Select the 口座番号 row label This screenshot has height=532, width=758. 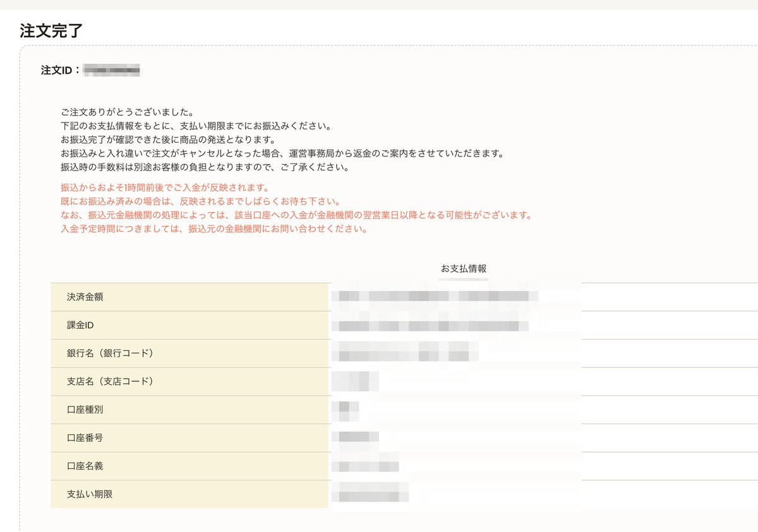point(84,438)
